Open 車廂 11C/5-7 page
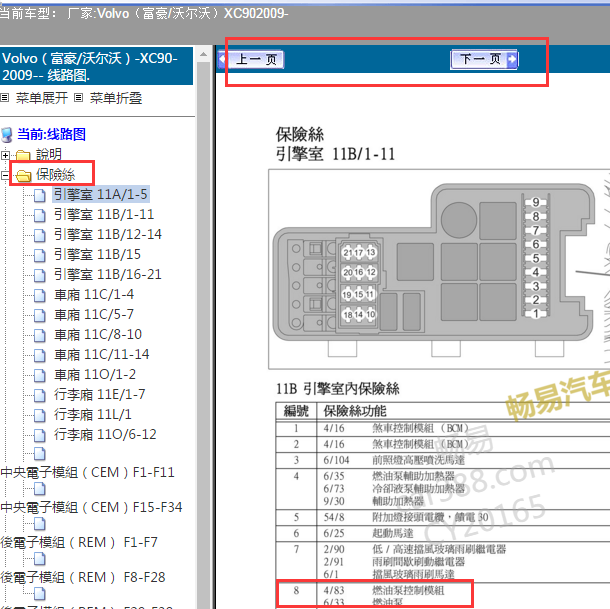 [94, 314]
